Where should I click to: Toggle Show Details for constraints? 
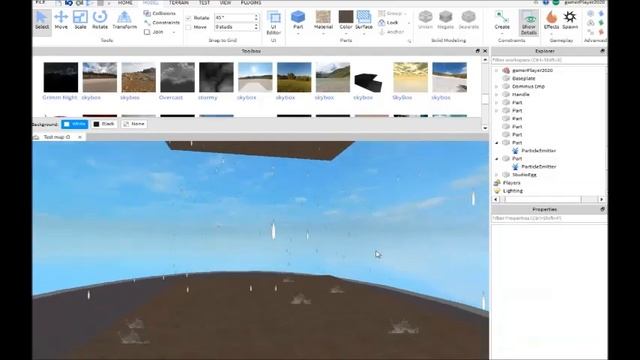pyautogui.click(x=529, y=22)
